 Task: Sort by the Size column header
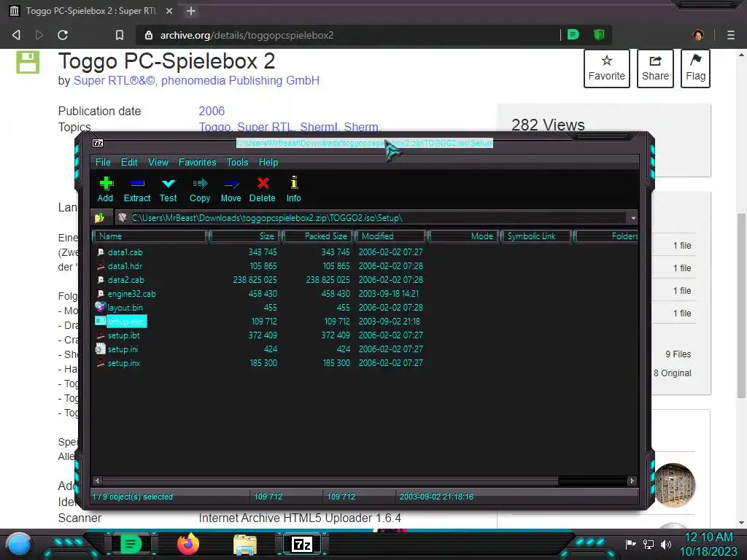coord(244,236)
